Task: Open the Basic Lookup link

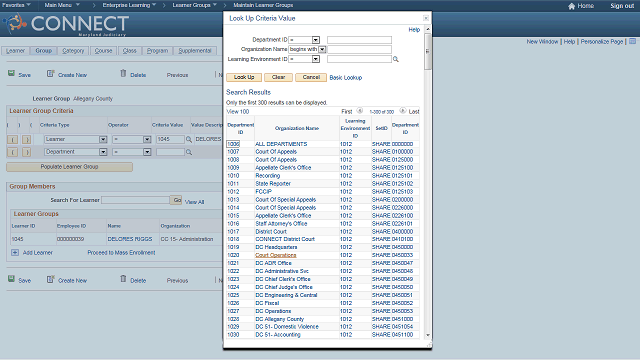Action: (346, 78)
